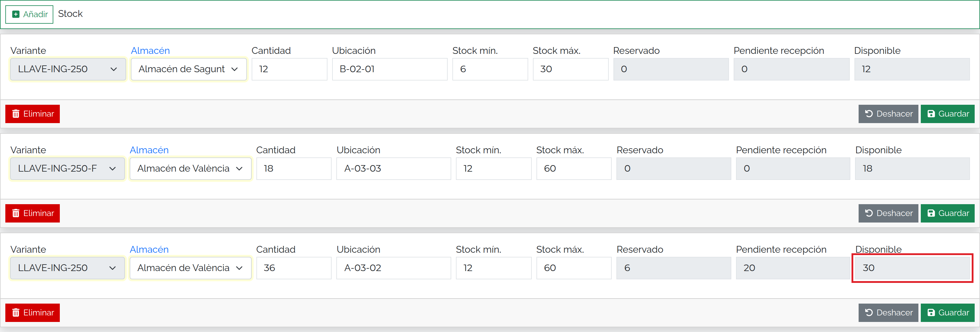Click the Ubicación field B-02-01
980x332 pixels.
click(x=390, y=69)
